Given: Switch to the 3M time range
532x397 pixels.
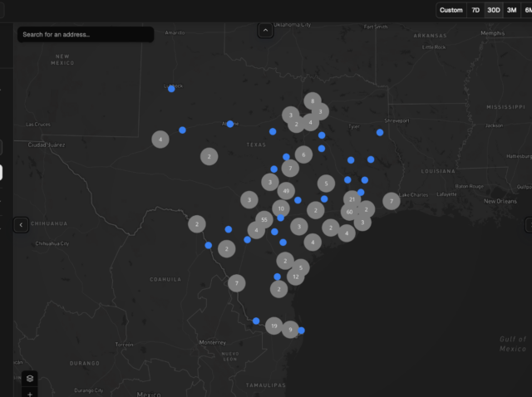Looking at the screenshot, I should tap(512, 10).
